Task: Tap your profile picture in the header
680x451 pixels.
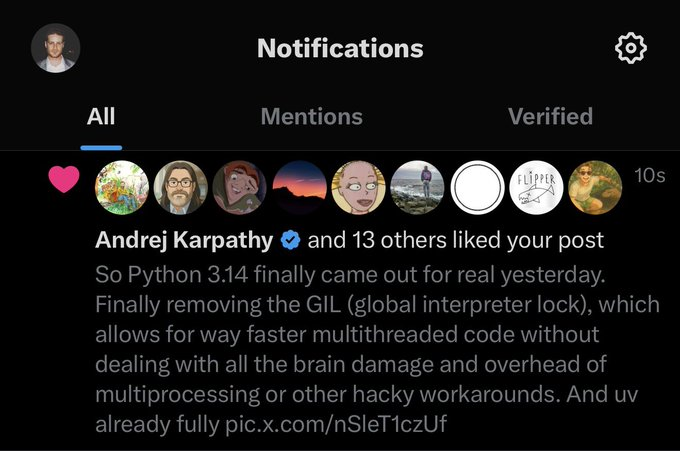Action: click(x=56, y=48)
